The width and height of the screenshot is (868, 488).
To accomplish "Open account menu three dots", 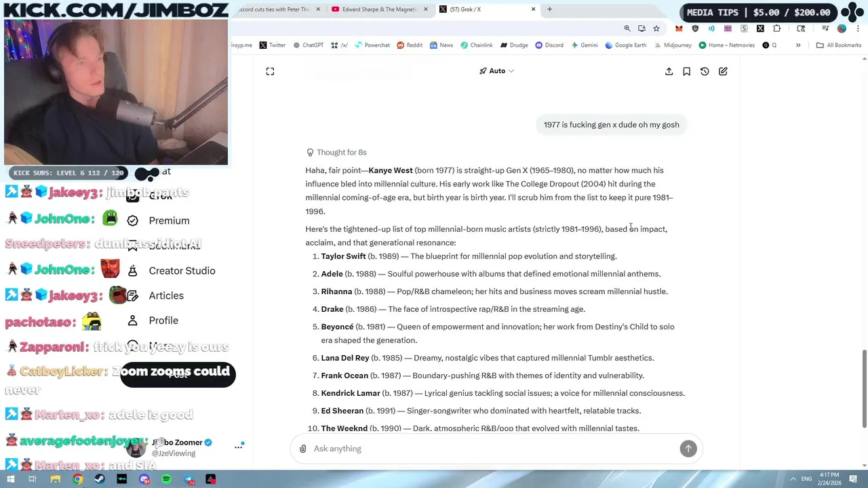I will pos(239,447).
